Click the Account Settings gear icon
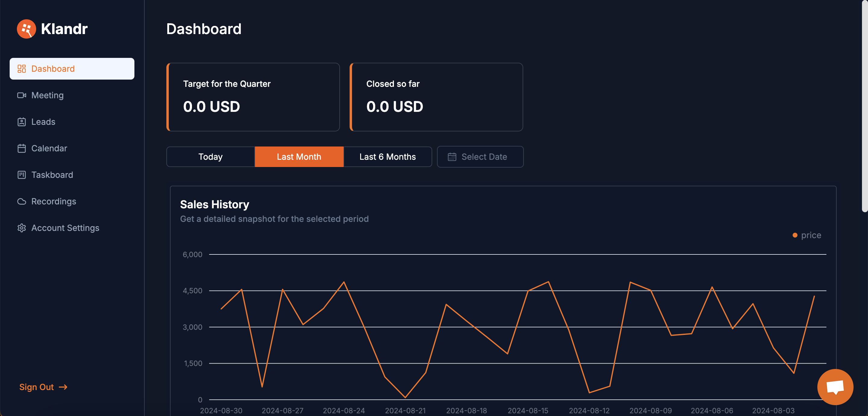Image resolution: width=868 pixels, height=416 pixels. point(22,228)
